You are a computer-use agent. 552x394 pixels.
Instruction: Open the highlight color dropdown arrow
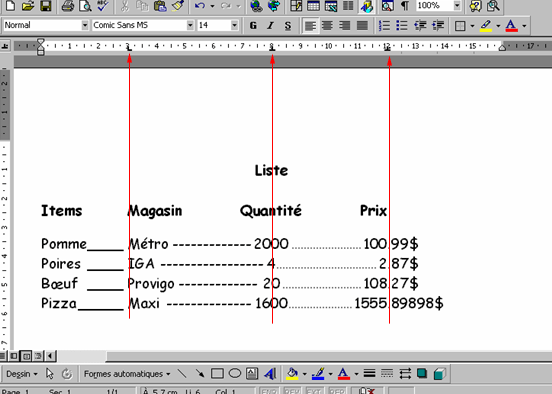(498, 26)
